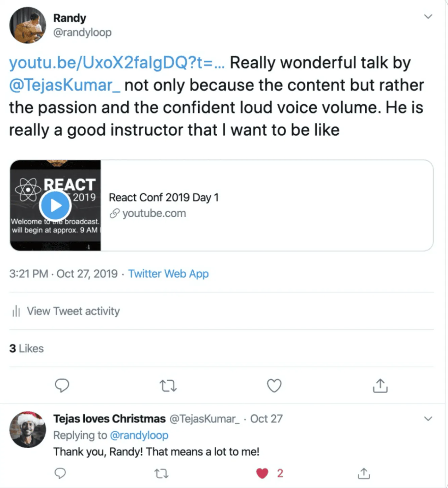The height and width of the screenshot is (488, 448).
Task: Like Randy's tweet with the heart
Action: (274, 385)
